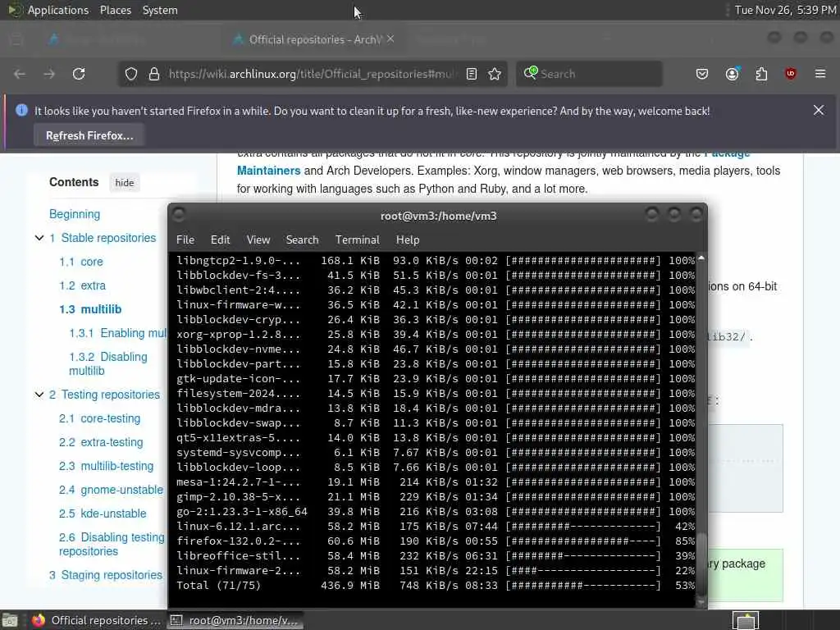The height and width of the screenshot is (630, 840).
Task: Collapse the Stable repositories section
Action: 39,237
